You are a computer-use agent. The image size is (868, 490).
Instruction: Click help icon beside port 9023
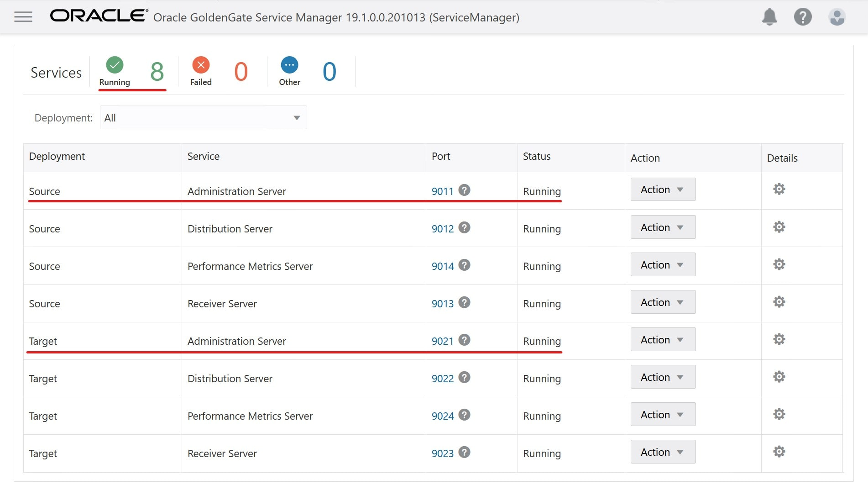[x=464, y=453]
